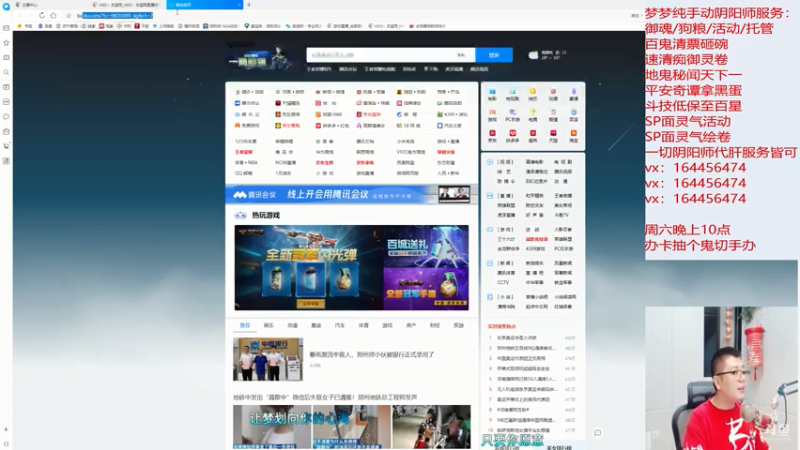Open headline 暴雨激流中救人 article
The width and height of the screenshot is (800, 450).
click(x=371, y=355)
